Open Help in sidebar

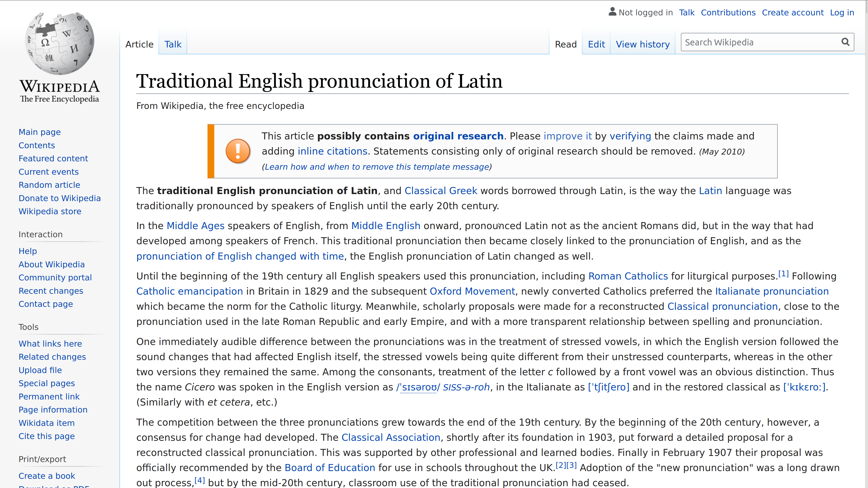[28, 251]
